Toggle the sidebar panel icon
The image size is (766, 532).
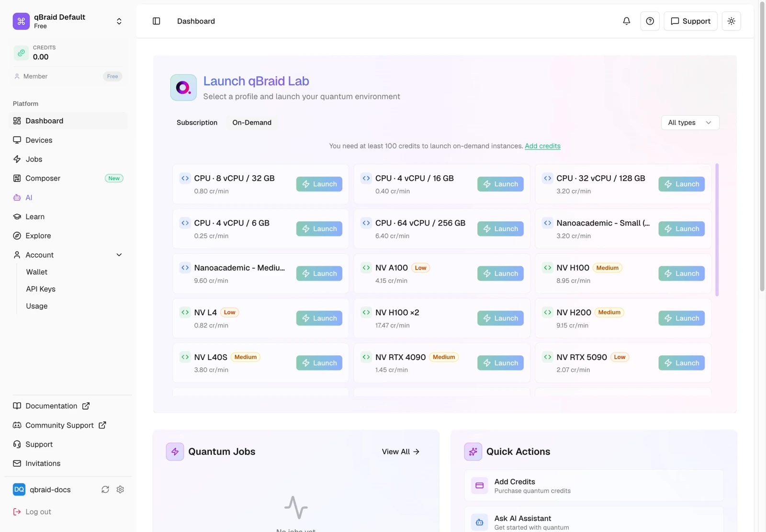(156, 21)
